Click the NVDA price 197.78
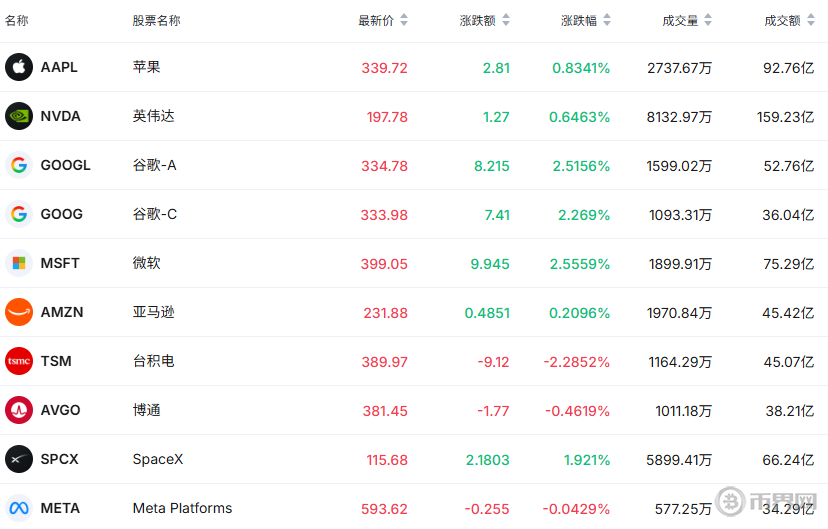Viewport: 828px width, 529px height. click(387, 117)
